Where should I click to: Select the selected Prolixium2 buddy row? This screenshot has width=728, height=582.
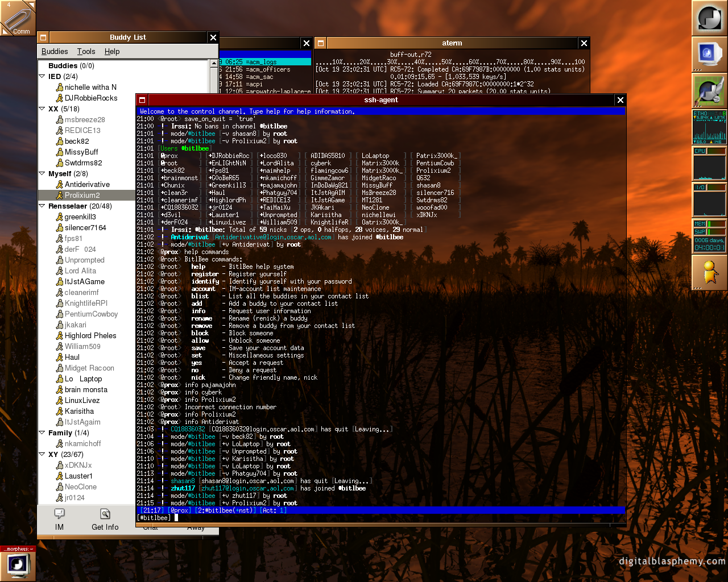coord(86,196)
